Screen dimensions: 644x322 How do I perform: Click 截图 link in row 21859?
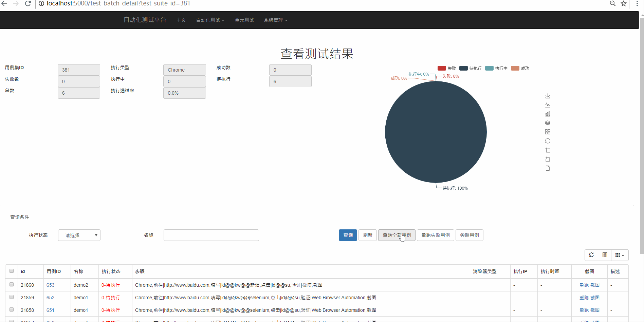click(595, 298)
